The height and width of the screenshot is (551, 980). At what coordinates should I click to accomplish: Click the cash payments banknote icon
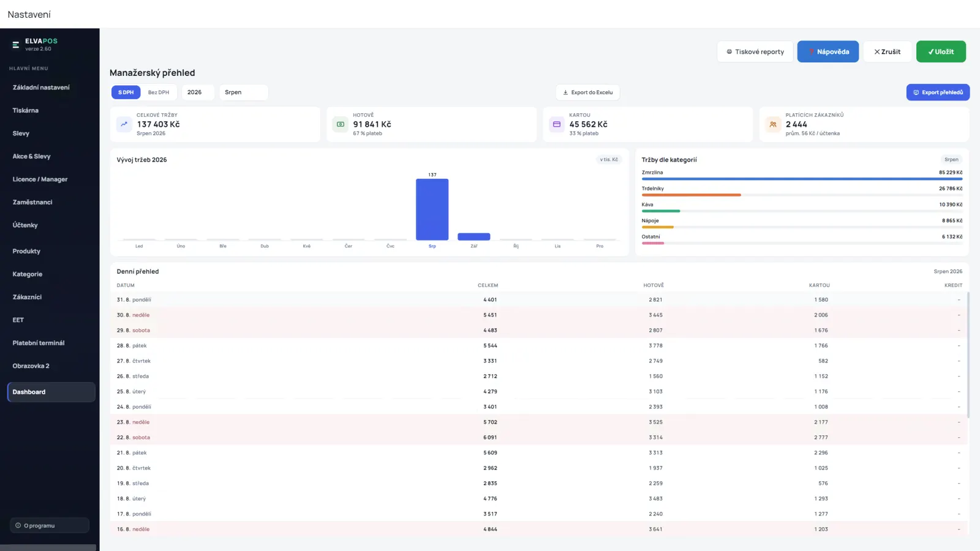341,124
